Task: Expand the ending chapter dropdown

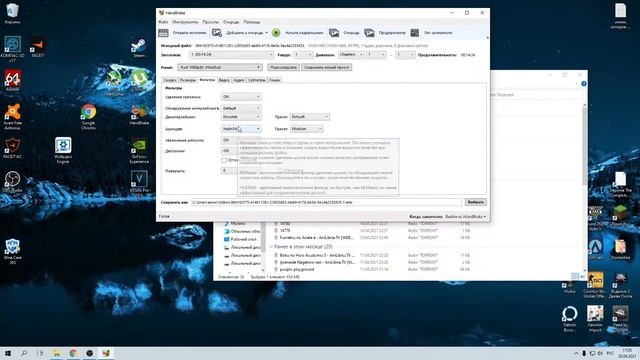Action: click(x=405, y=55)
